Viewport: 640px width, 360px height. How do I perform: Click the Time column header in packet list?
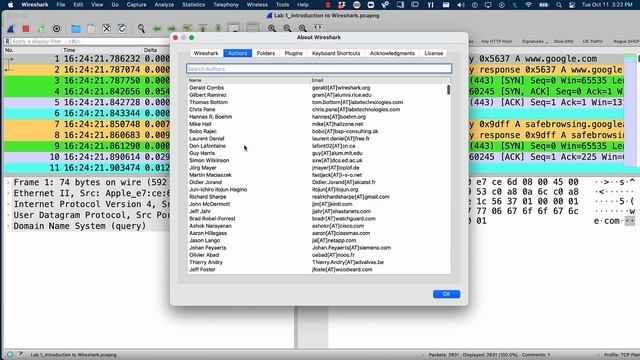click(x=101, y=50)
